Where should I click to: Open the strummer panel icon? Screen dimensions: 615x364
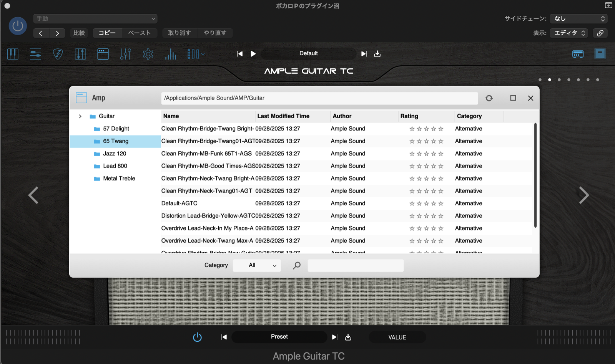click(x=35, y=54)
